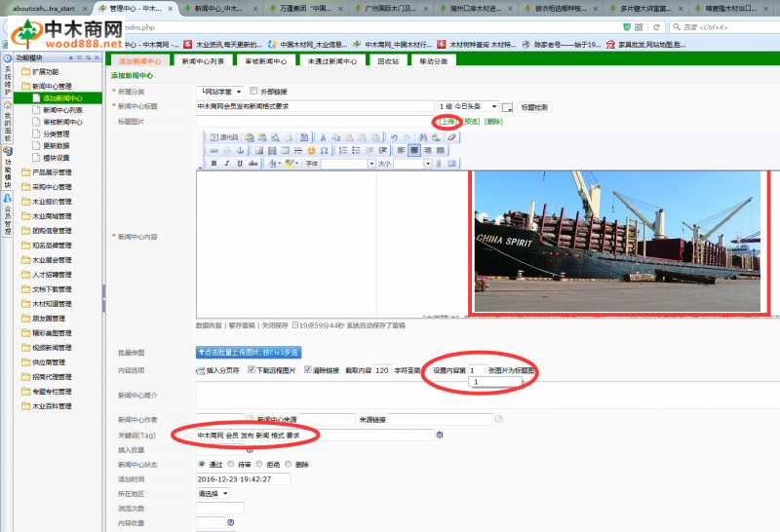Switch to the 回收站 tab

[388, 61]
